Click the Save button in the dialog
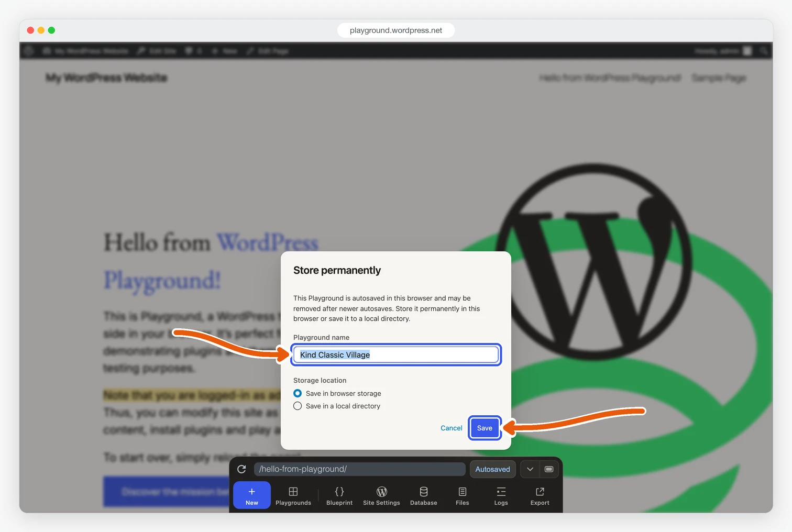 tap(485, 428)
